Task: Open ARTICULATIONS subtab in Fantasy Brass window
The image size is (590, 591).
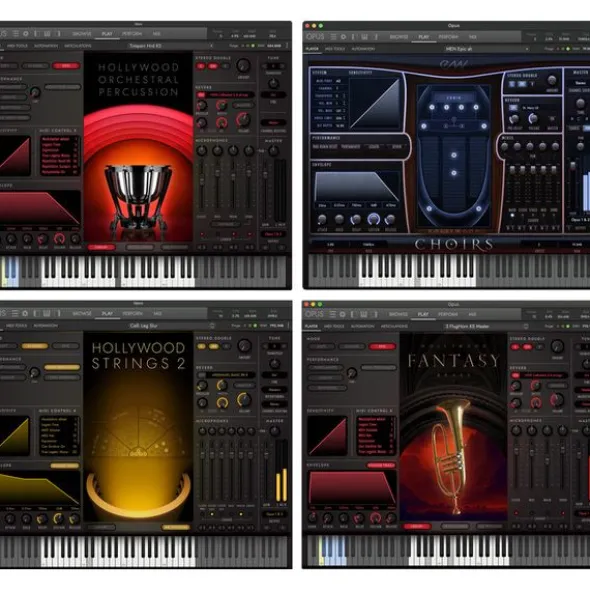Action: 394,326
